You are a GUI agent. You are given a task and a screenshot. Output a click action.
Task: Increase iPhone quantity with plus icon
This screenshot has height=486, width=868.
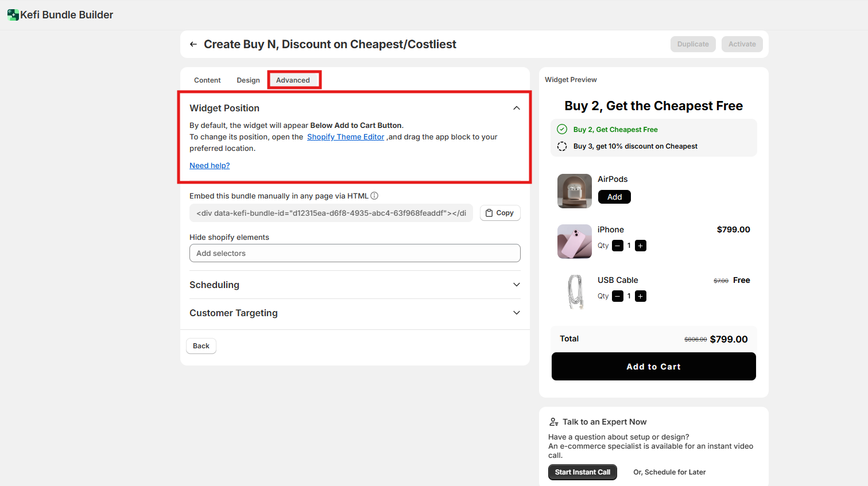(x=641, y=246)
